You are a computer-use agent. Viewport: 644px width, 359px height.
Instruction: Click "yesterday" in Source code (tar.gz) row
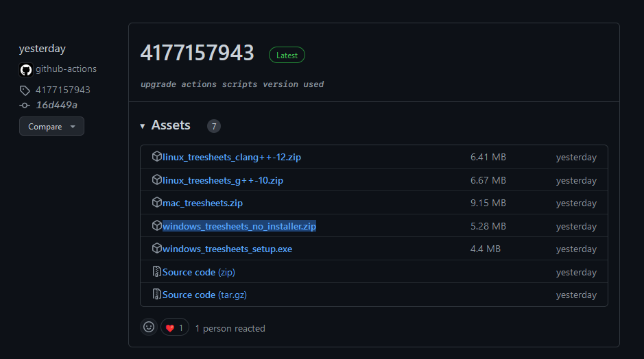[x=576, y=295]
